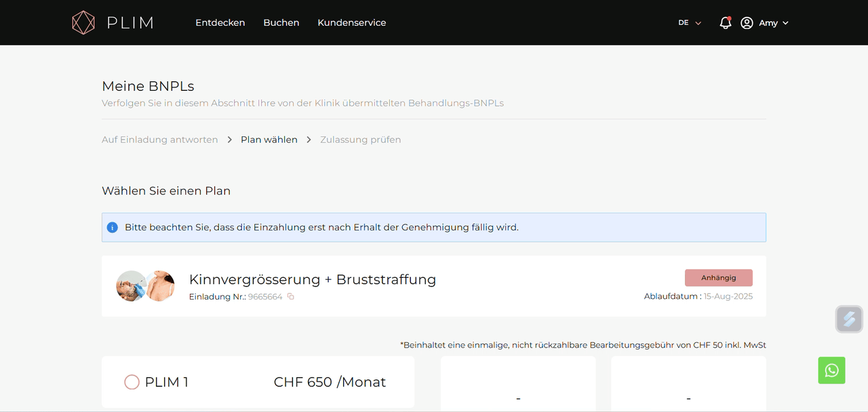This screenshot has height=412, width=868.
Task: Open WhatsApp chat button
Action: (831, 371)
